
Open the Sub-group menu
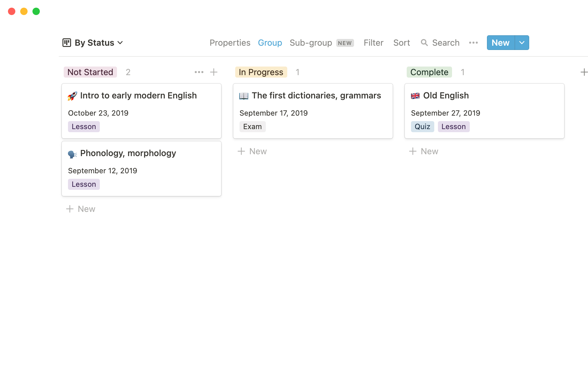311,43
